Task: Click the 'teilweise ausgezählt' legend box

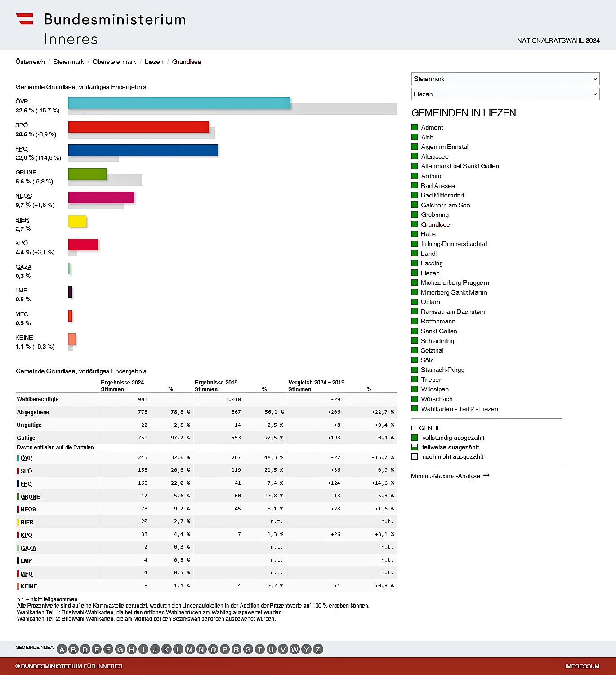Action: click(415, 447)
